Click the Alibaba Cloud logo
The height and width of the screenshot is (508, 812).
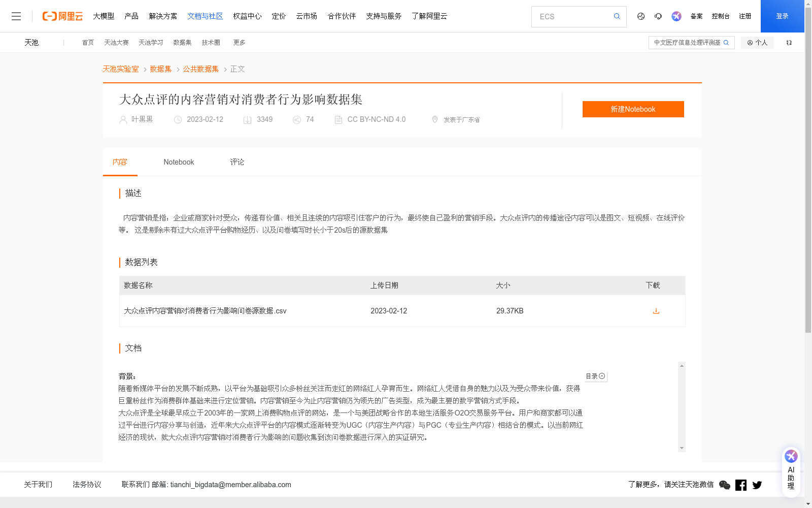(62, 16)
